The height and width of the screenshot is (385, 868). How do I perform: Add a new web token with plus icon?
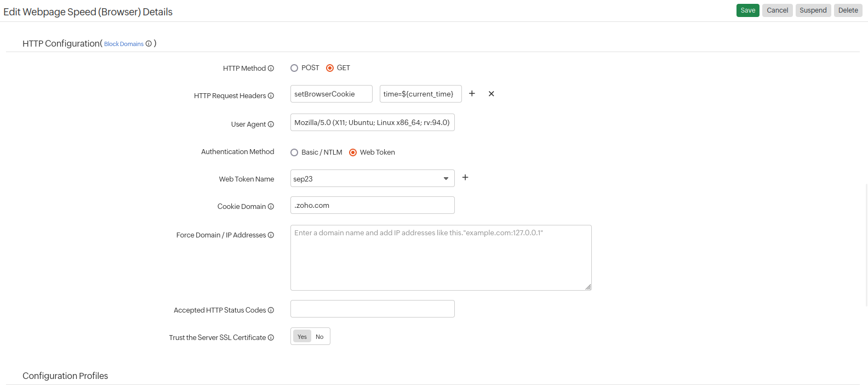[465, 178]
